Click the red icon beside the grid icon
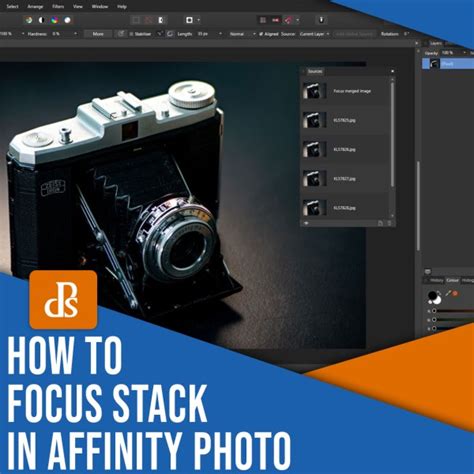 tap(275, 20)
